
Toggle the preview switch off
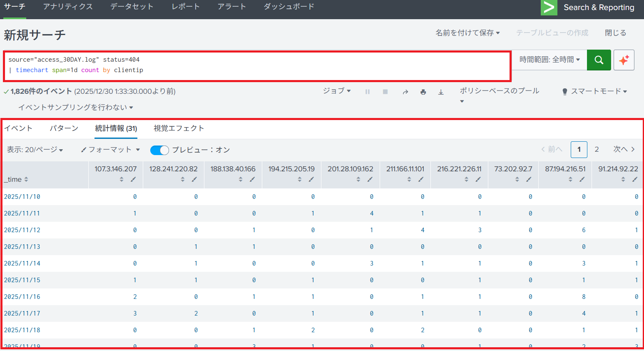point(159,150)
